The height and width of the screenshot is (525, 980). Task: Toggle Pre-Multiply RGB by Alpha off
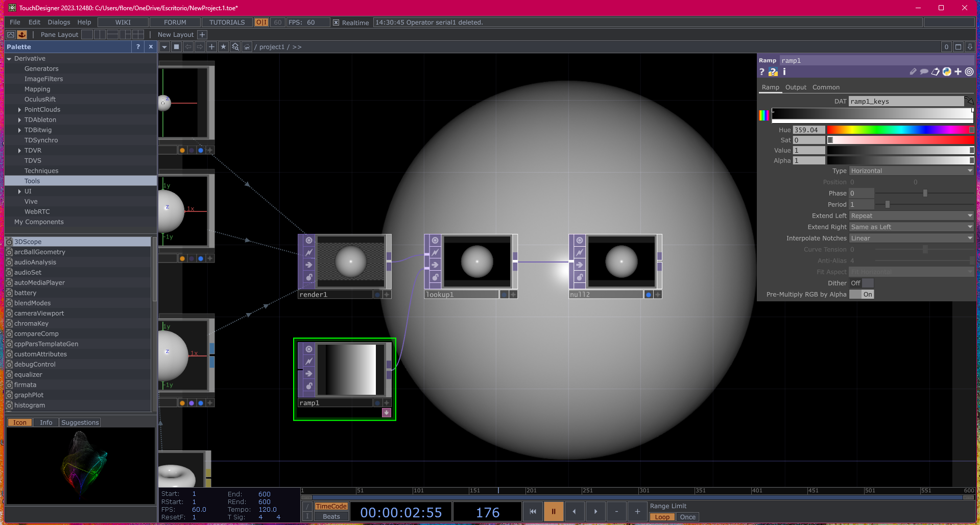pyautogui.click(x=862, y=294)
